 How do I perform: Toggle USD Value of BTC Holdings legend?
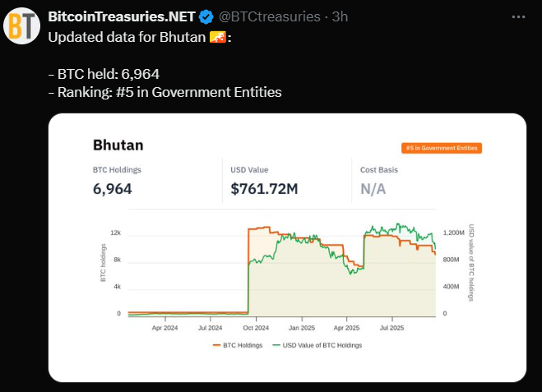tap(319, 345)
